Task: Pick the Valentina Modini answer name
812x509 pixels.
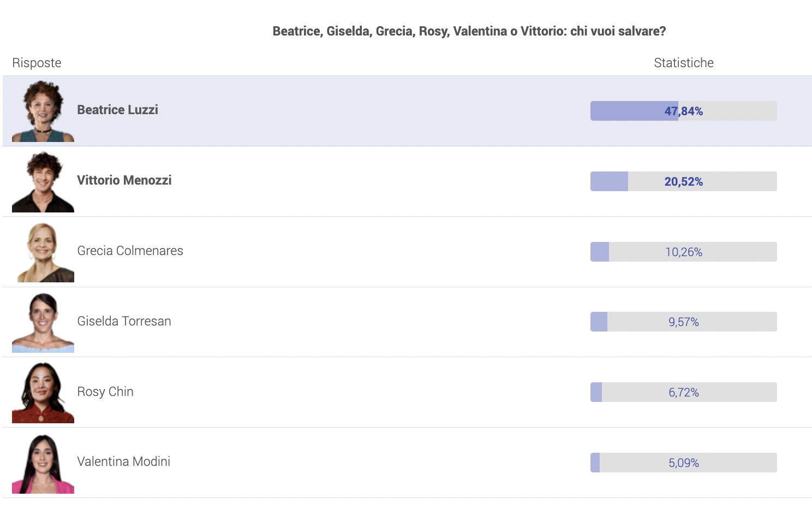Action: click(123, 461)
